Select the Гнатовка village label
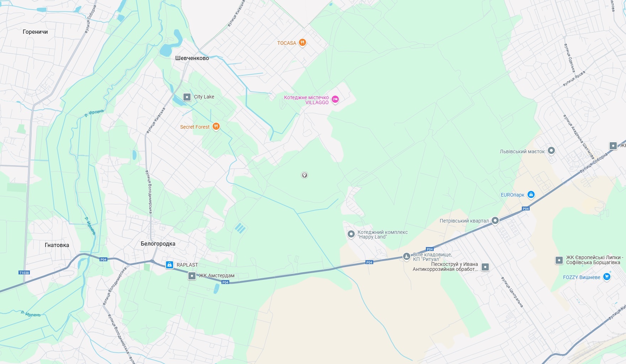This screenshot has height=364, width=626. click(x=57, y=245)
